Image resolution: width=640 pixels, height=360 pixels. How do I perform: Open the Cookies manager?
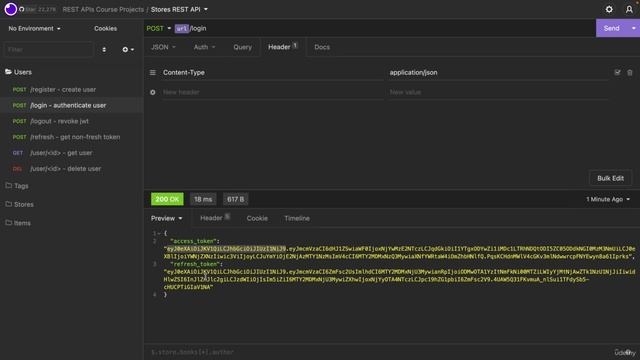click(105, 28)
